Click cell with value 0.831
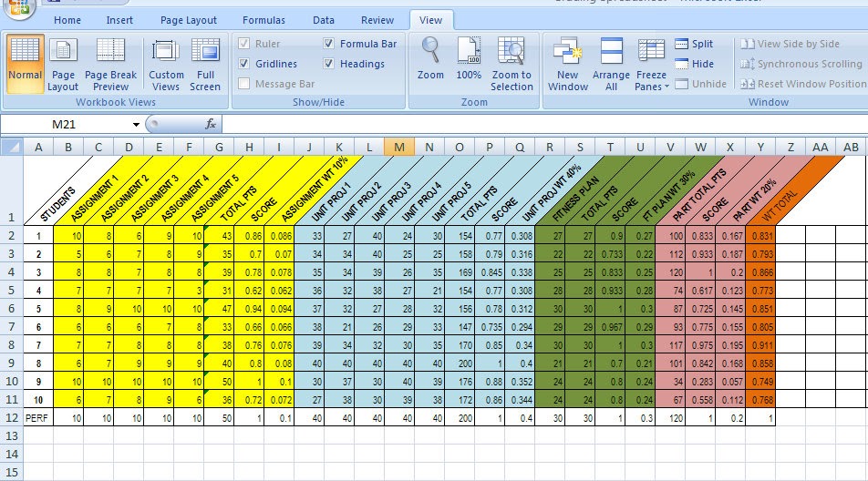Screen dimensions: 868x481 (x=760, y=236)
